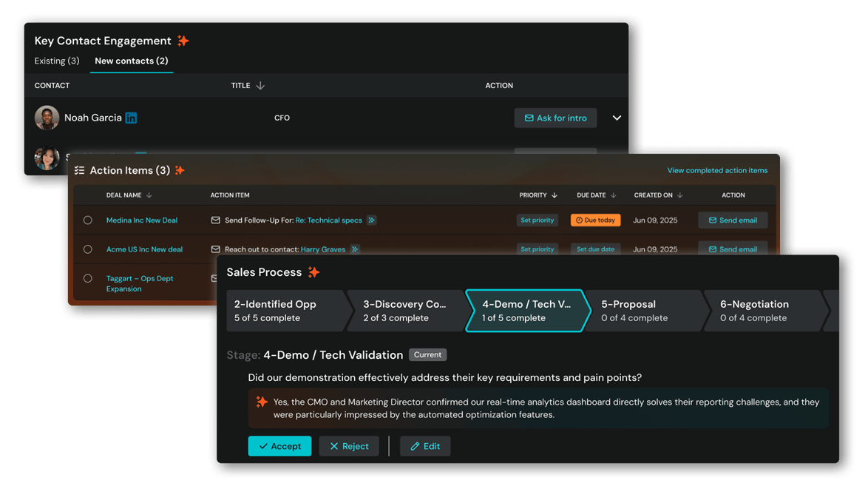
Task: Select the Taggart Ops Dept Expansion radio button
Action: (88, 279)
